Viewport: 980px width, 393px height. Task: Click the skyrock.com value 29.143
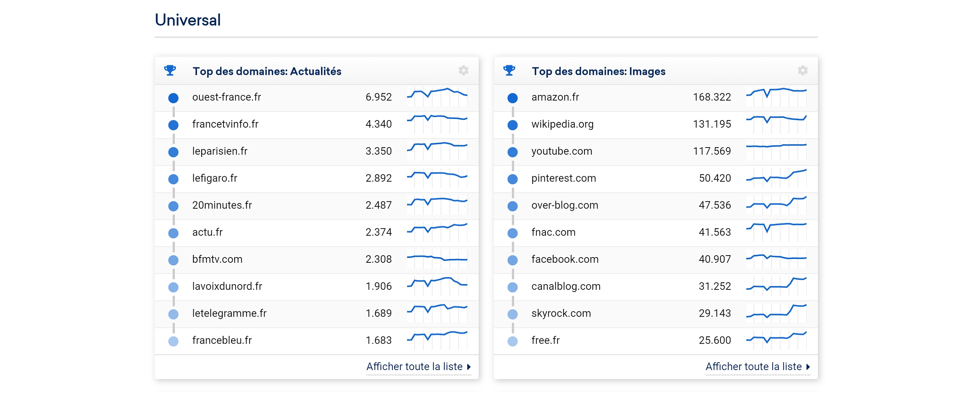(x=714, y=313)
